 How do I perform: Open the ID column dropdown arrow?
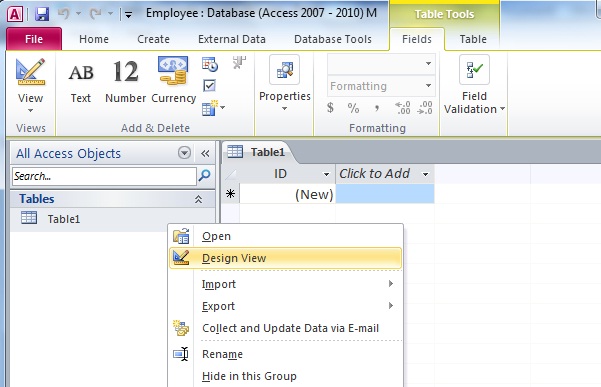point(326,175)
